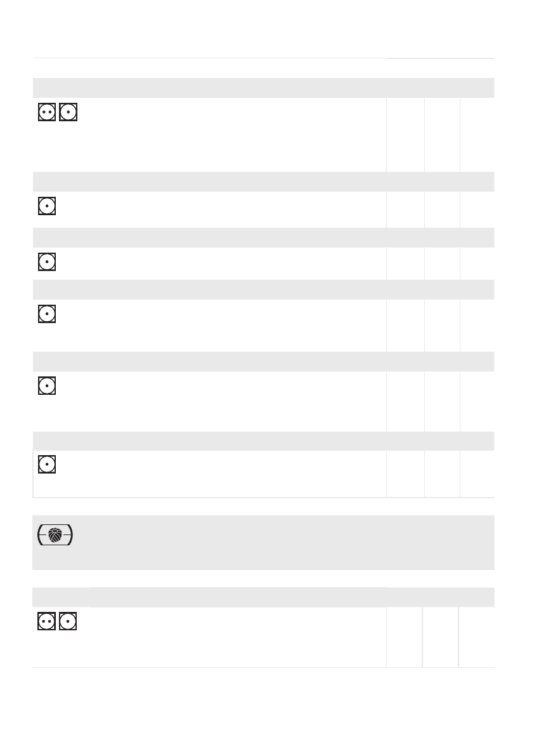The width and height of the screenshot is (534, 756).
Task: Click the two-dot dryer icon in the bottom table
Action: pos(46,623)
